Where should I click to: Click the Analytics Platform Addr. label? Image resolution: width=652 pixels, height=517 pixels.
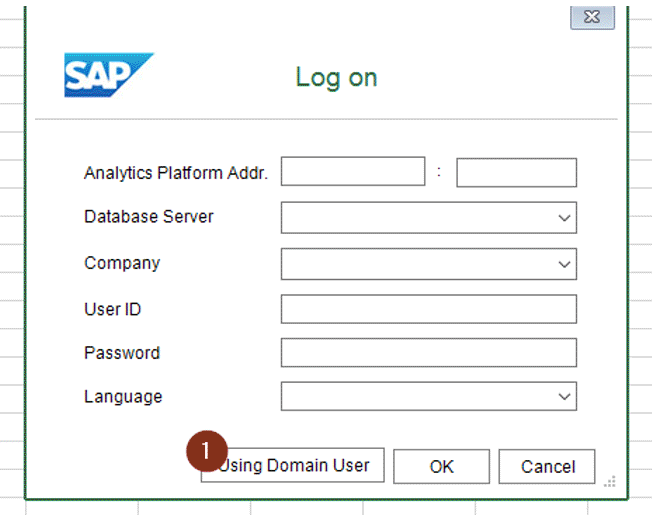[176, 173]
